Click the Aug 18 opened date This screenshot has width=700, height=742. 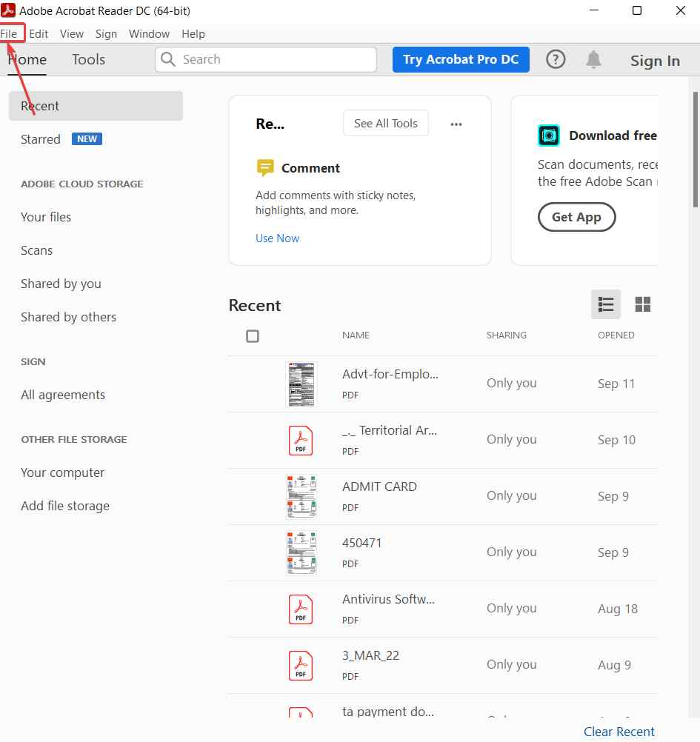618,609
